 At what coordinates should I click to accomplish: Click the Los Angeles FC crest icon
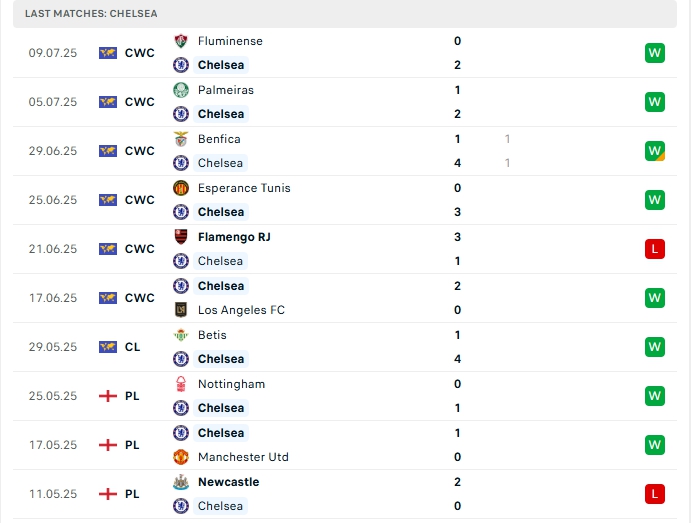tap(181, 310)
